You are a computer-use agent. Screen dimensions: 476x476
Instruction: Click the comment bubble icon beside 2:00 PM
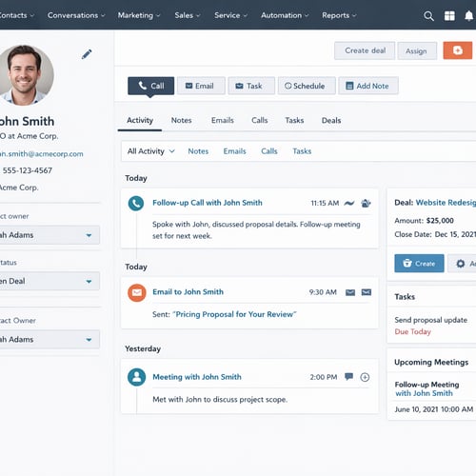pyautogui.click(x=348, y=377)
